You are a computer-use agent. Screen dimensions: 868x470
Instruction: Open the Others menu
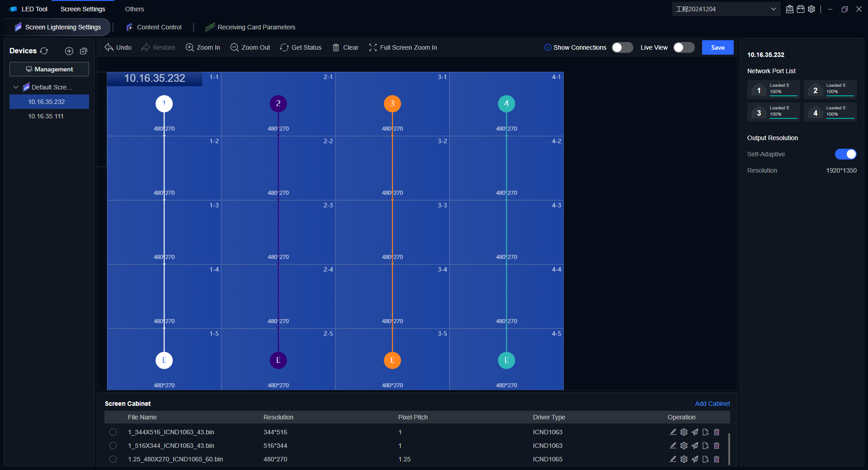134,9
